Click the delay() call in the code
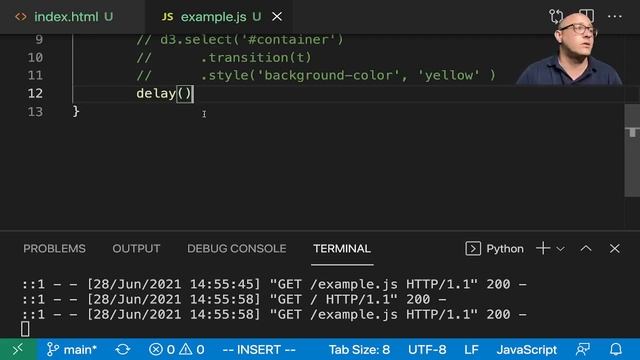The width and height of the screenshot is (640, 360). pyautogui.click(x=164, y=93)
